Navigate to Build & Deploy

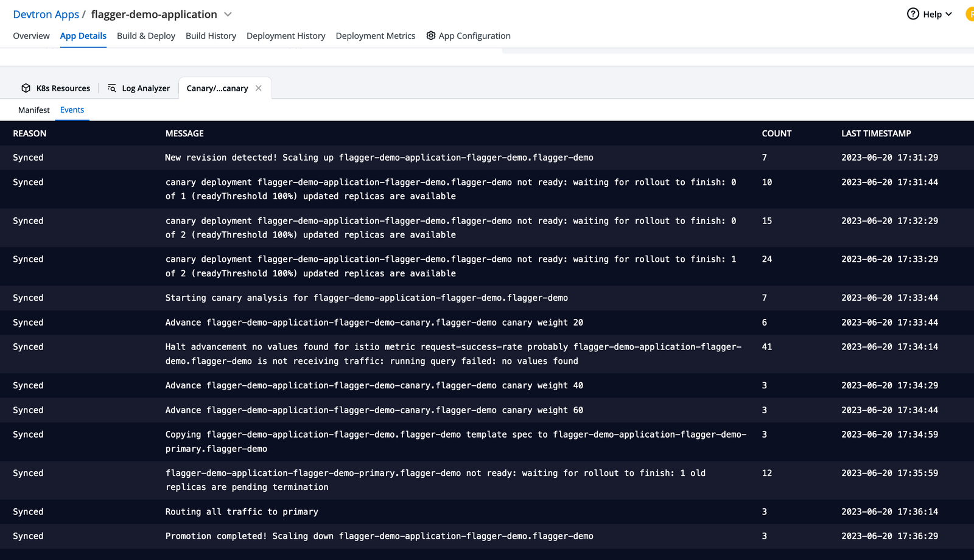[x=146, y=35]
